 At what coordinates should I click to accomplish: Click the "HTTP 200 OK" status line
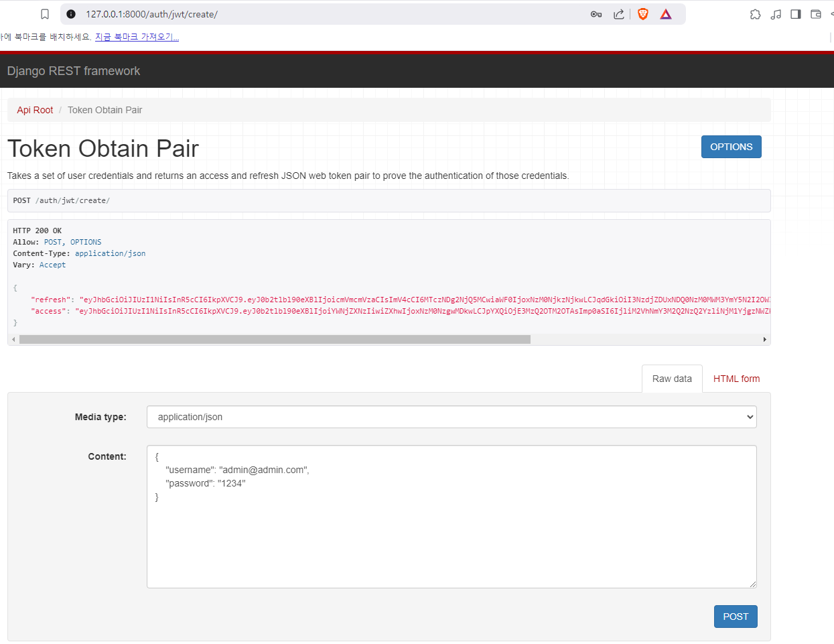point(38,231)
